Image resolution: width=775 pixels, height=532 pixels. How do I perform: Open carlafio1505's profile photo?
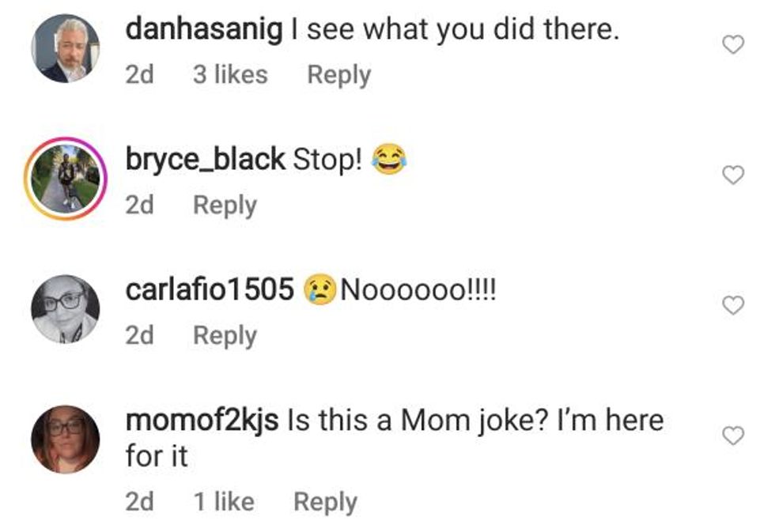(x=66, y=308)
